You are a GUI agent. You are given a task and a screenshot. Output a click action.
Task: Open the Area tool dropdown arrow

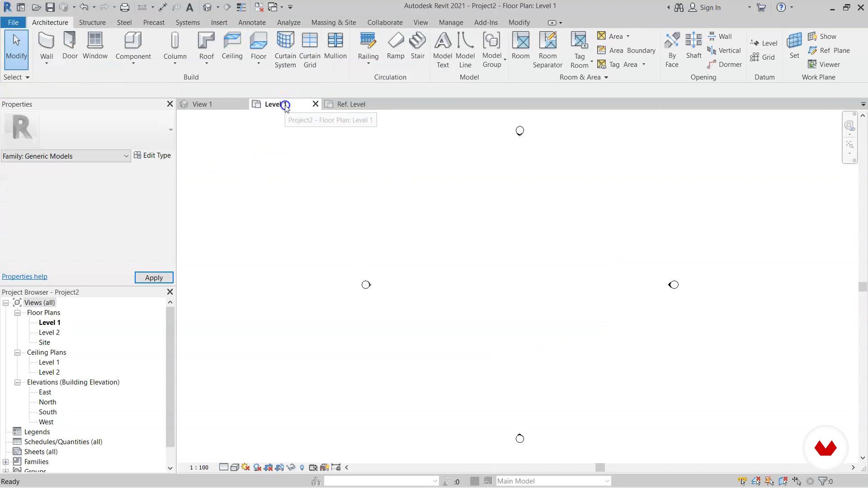(628, 37)
